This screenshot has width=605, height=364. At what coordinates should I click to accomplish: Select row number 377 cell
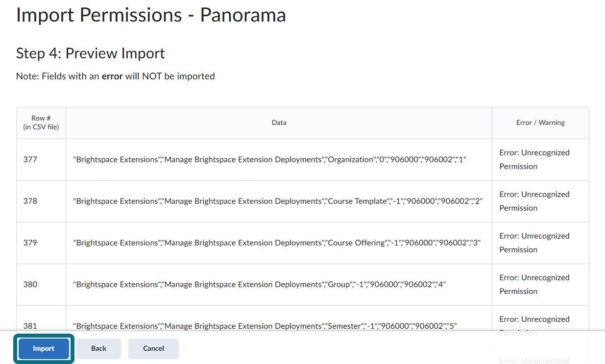pyautogui.click(x=41, y=160)
